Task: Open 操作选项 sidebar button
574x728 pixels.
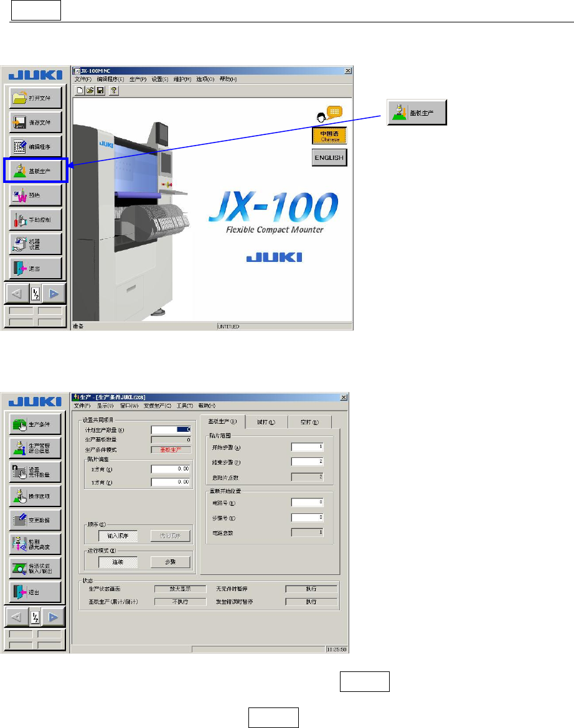Action: (35, 497)
